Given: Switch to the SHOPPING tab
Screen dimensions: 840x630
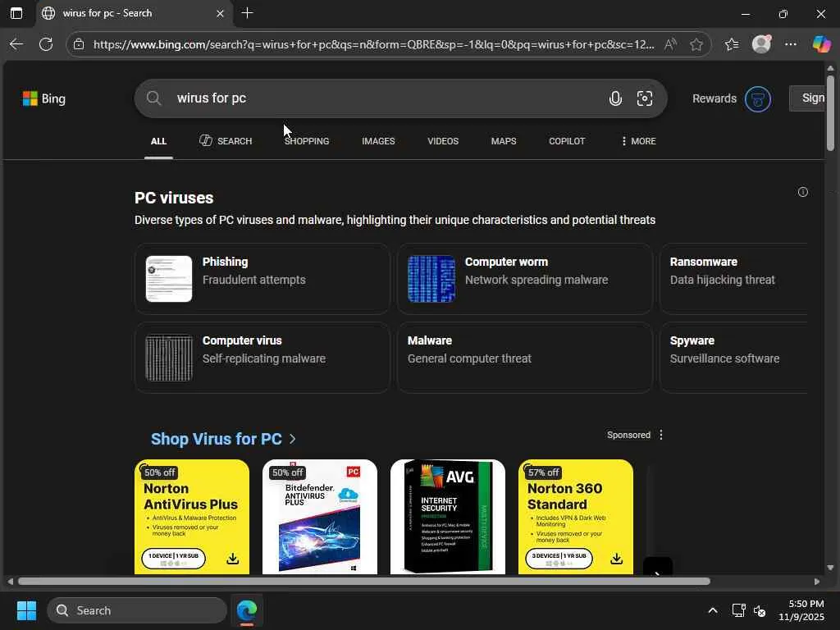Looking at the screenshot, I should tap(307, 141).
